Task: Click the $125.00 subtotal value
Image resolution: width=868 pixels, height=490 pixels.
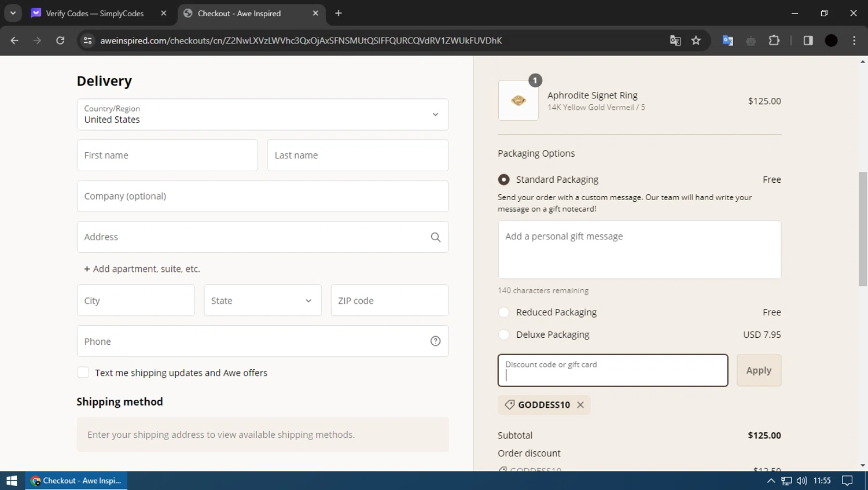Action: click(x=764, y=436)
